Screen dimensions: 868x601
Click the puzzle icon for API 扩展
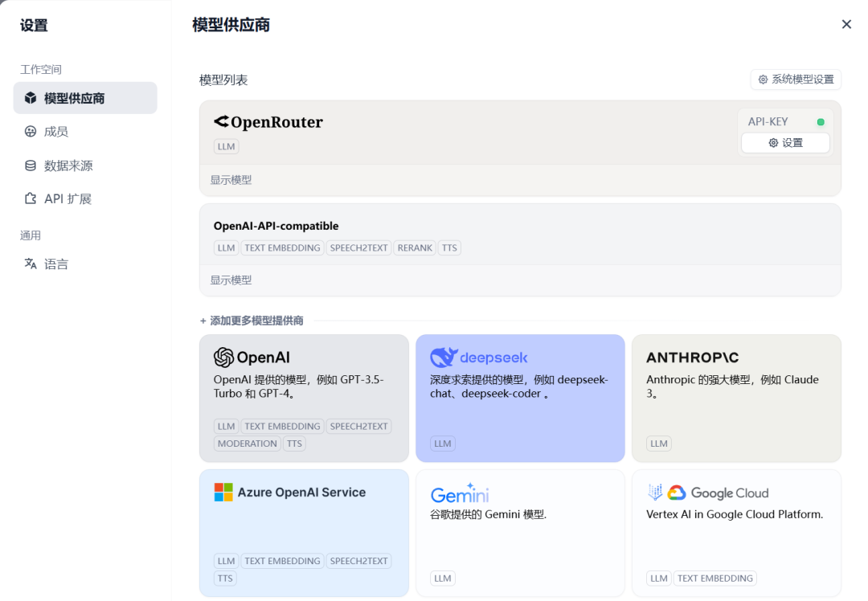pos(31,198)
